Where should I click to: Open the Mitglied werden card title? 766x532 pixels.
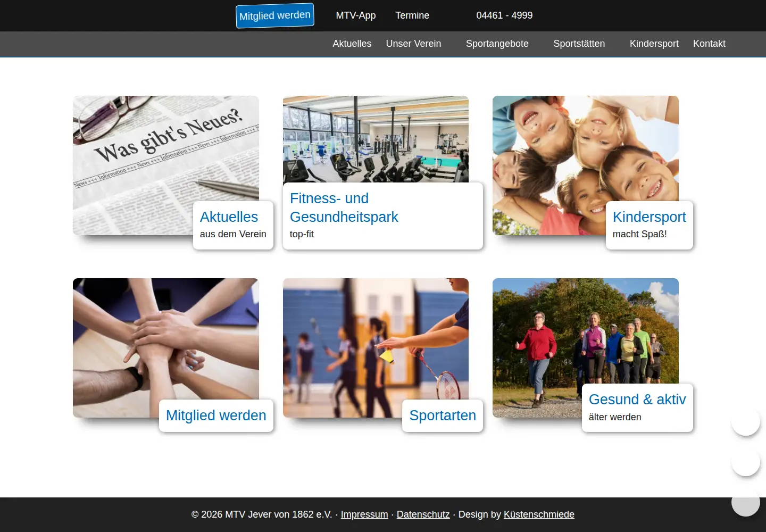[216, 415]
